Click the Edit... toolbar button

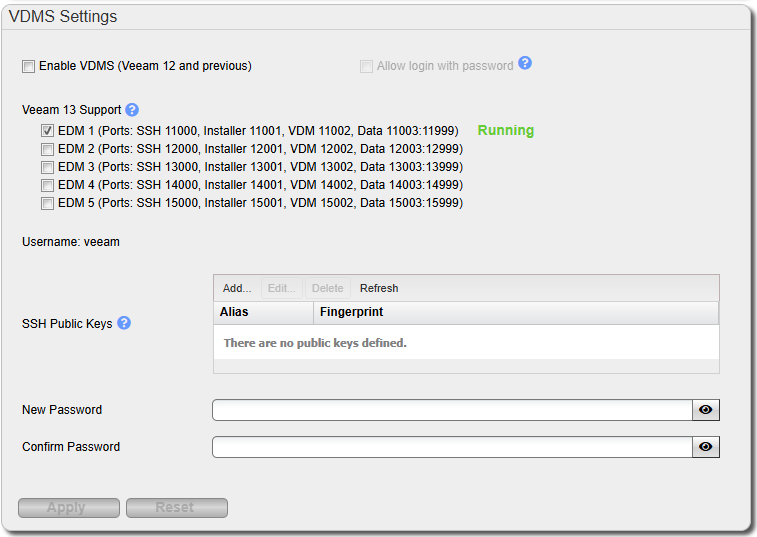(282, 288)
